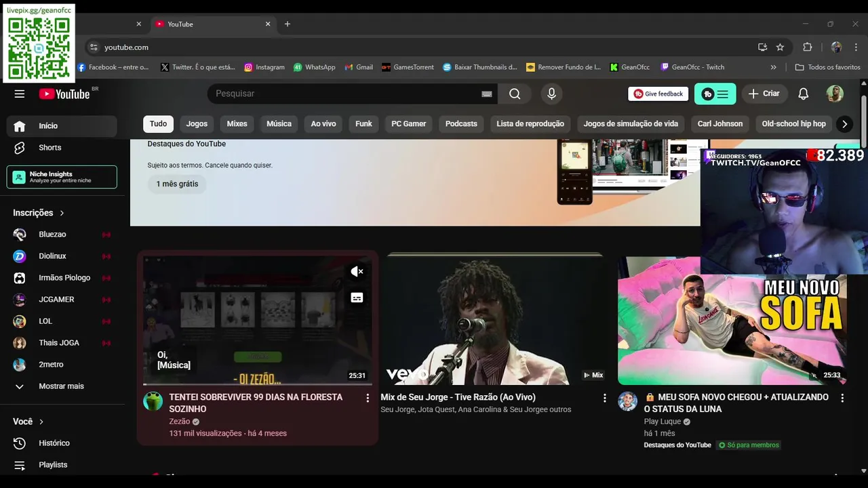Open options for Mix de Seu Jorge
This screenshot has width=868, height=488.
(x=604, y=398)
